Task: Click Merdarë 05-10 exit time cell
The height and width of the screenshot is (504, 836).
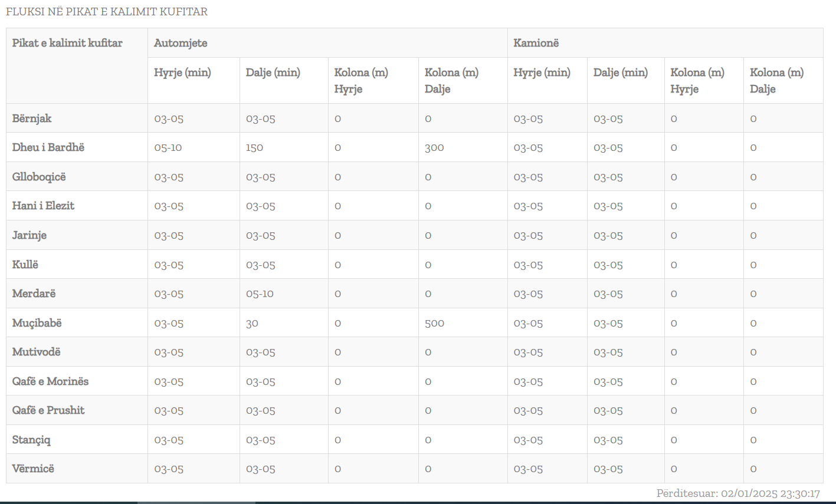Action: tap(260, 294)
